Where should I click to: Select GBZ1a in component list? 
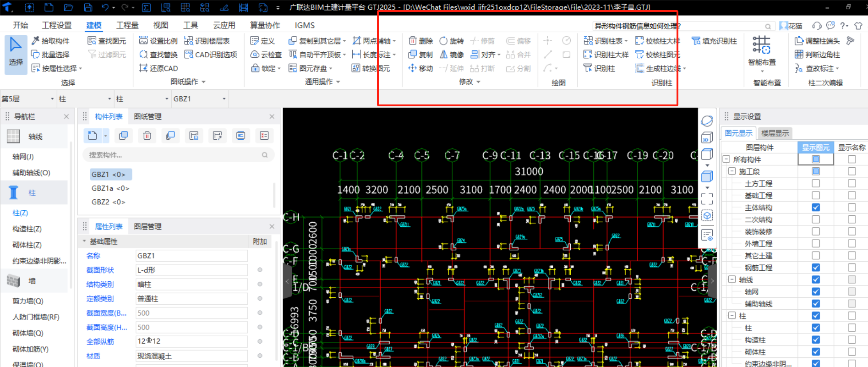[110, 188]
